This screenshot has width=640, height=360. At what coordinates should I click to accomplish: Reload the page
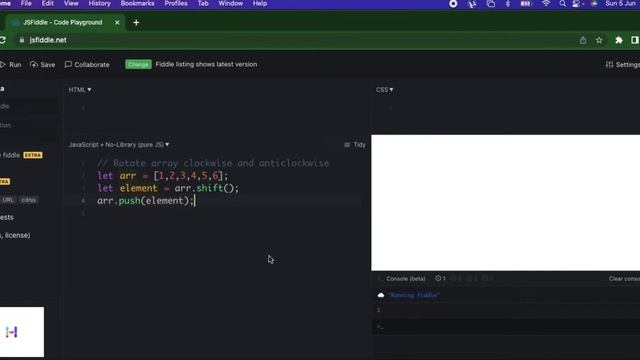(x=2, y=40)
